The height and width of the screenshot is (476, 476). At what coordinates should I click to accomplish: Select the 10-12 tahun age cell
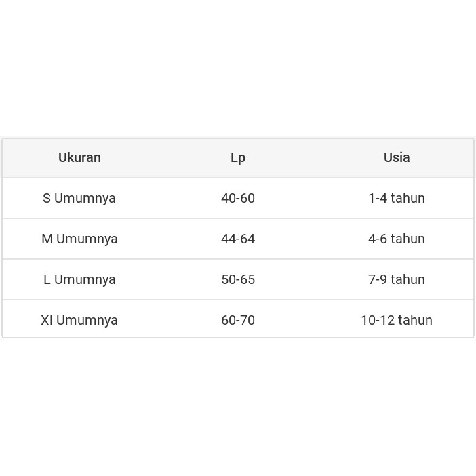click(397, 320)
